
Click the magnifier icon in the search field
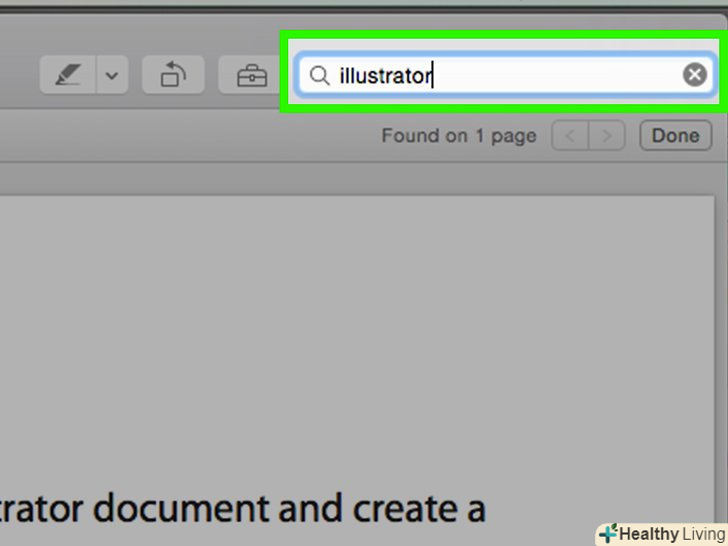point(319,75)
